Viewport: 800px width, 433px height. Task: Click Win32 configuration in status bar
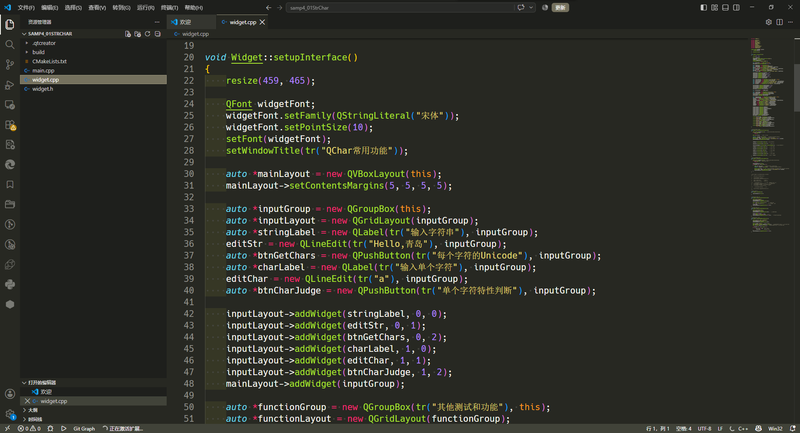pyautogui.click(x=775, y=428)
